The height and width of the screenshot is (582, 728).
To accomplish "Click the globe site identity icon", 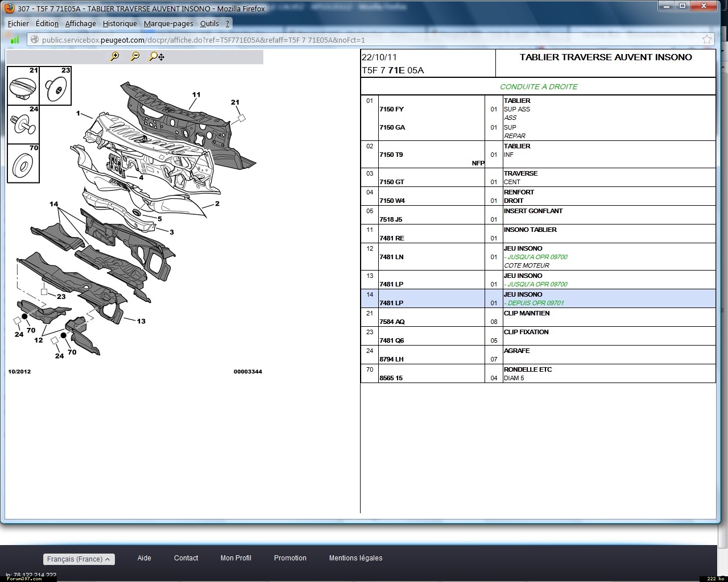I will click(x=34, y=40).
